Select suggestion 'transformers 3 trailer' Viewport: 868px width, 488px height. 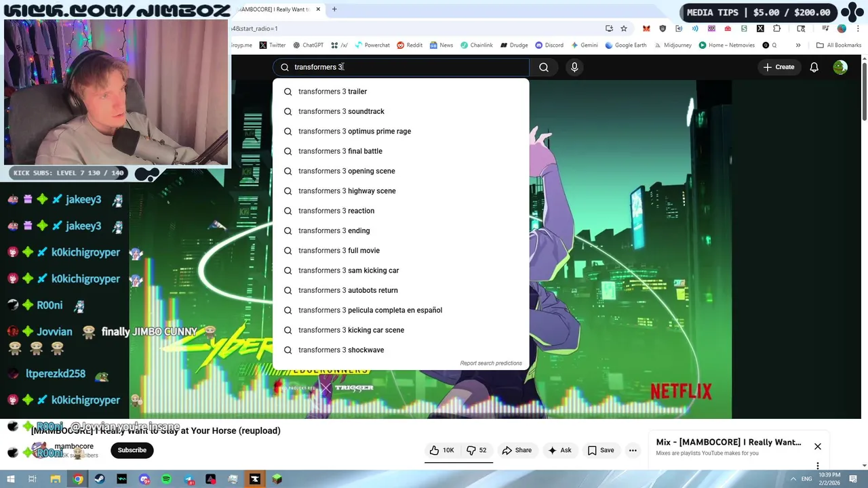(x=401, y=91)
